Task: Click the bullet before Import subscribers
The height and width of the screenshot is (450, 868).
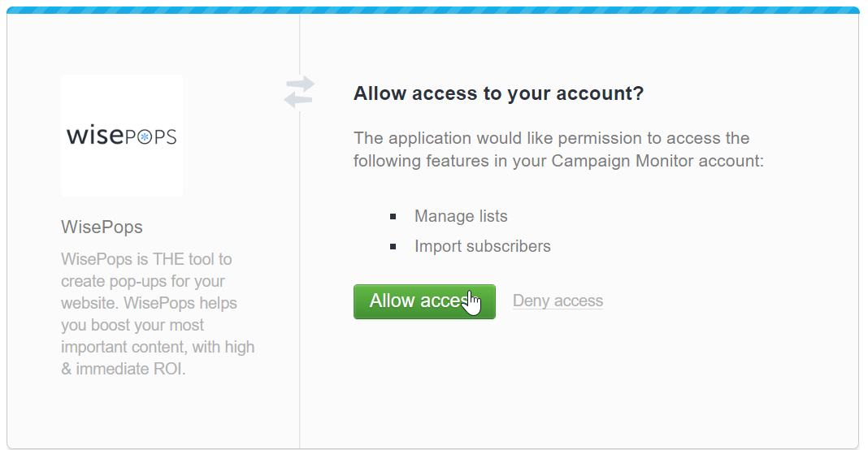Action: point(393,247)
